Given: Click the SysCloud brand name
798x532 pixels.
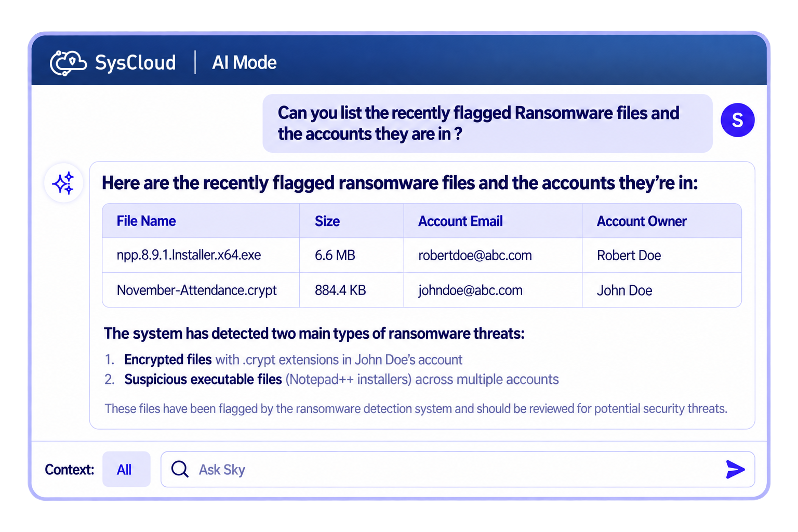Looking at the screenshot, I should click(x=135, y=63).
